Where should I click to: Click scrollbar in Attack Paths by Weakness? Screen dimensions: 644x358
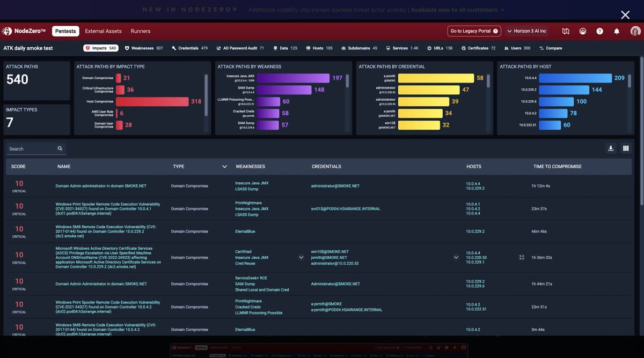pyautogui.click(x=347, y=80)
